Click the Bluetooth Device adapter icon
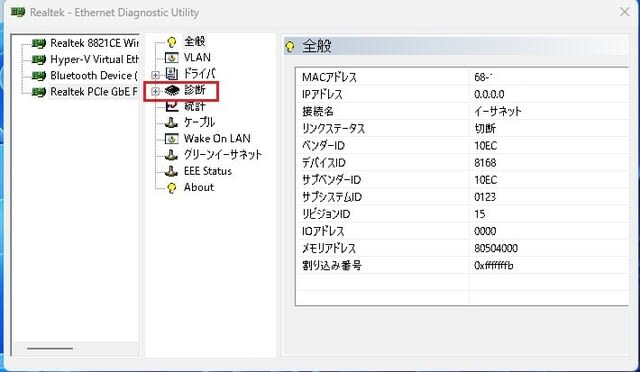The height and width of the screenshot is (372, 640). pyautogui.click(x=39, y=76)
